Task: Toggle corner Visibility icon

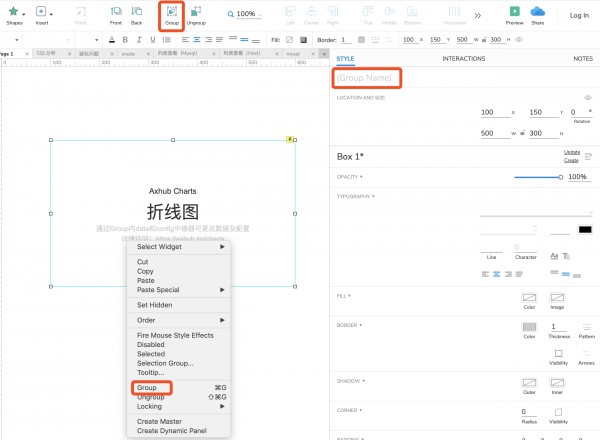Action: coord(558,412)
